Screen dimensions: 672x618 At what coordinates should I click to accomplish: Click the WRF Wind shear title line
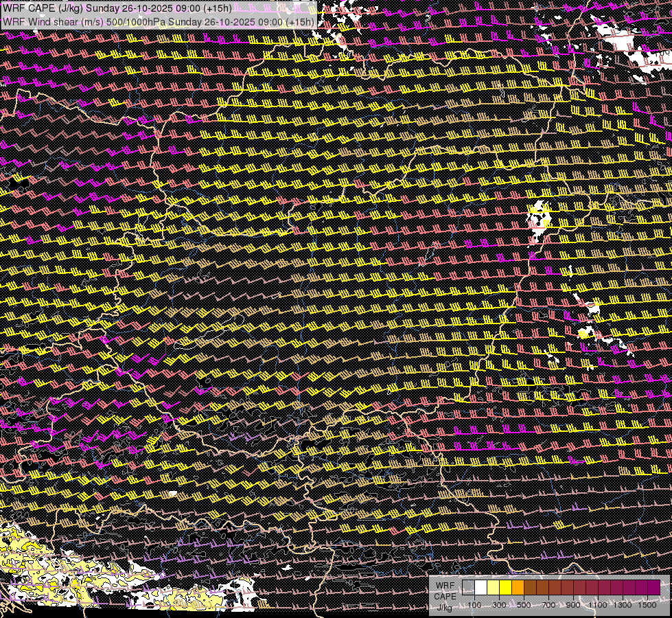158,22
